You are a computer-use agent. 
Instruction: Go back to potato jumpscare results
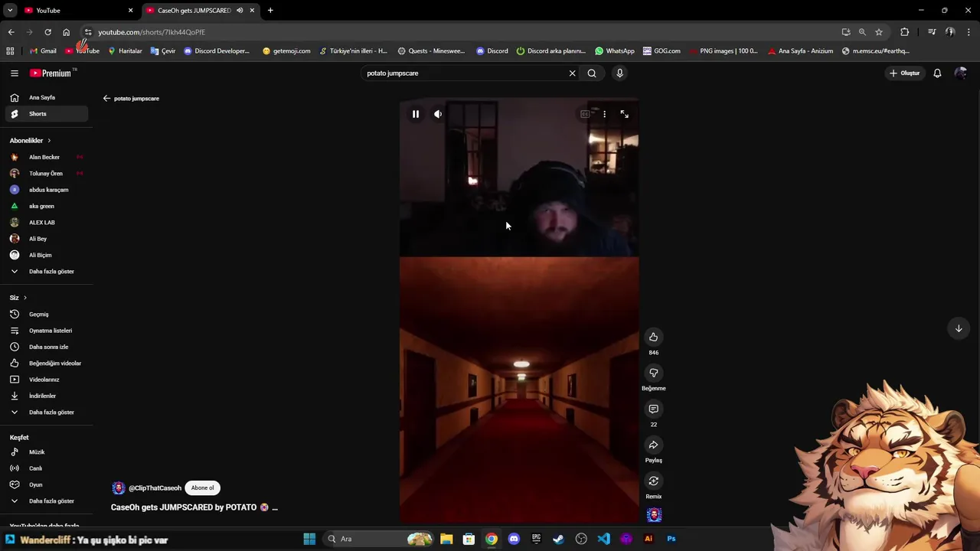pyautogui.click(x=107, y=99)
